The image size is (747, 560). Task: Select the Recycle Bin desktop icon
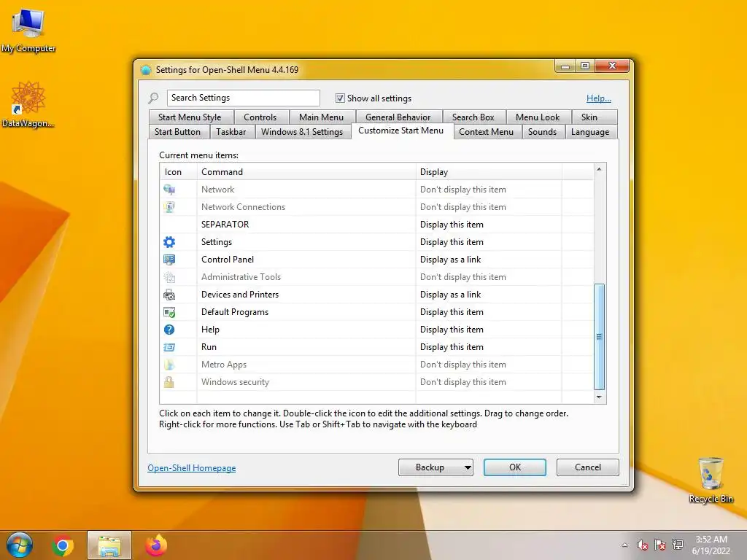[711, 480]
